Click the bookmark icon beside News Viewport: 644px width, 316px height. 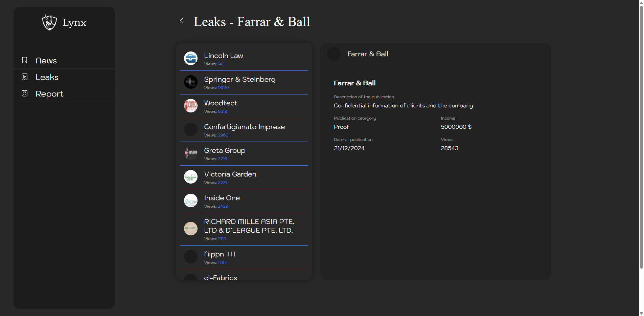tap(25, 60)
